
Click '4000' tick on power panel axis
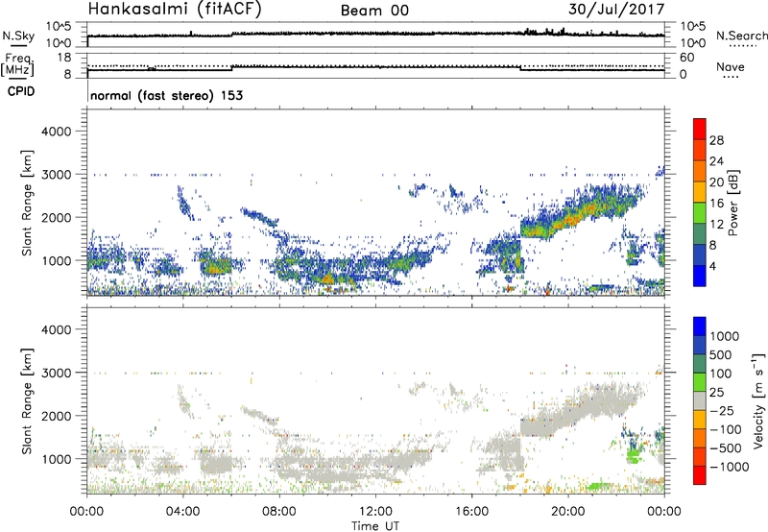[x=57, y=132]
